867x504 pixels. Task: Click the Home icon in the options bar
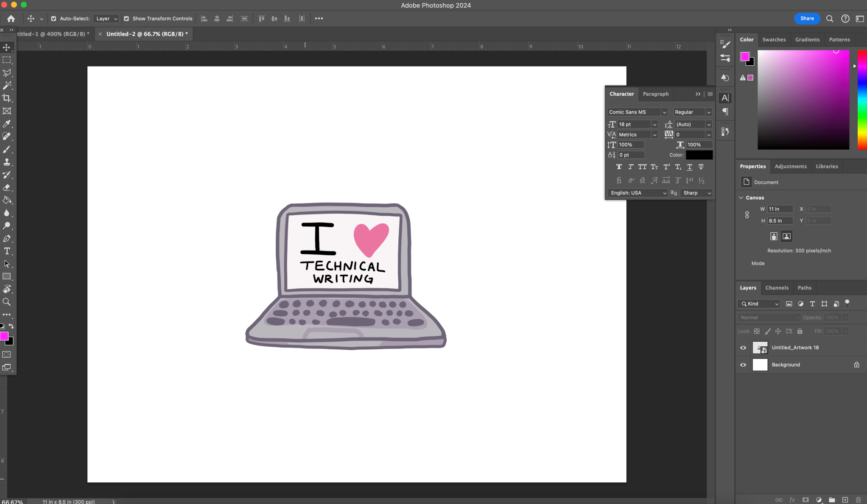tap(10, 18)
